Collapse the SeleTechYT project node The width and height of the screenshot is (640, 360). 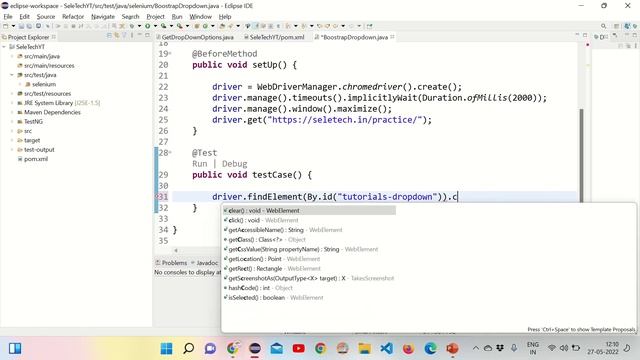(4, 47)
